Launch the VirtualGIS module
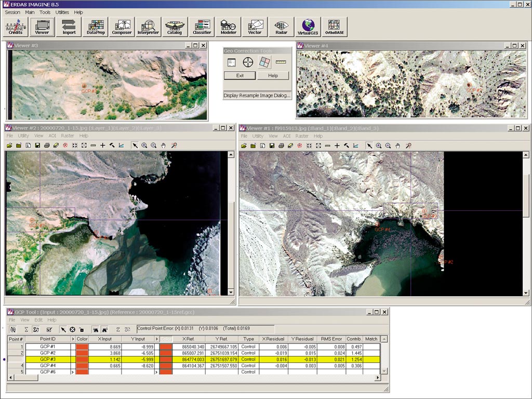532x399 pixels. coord(308,27)
